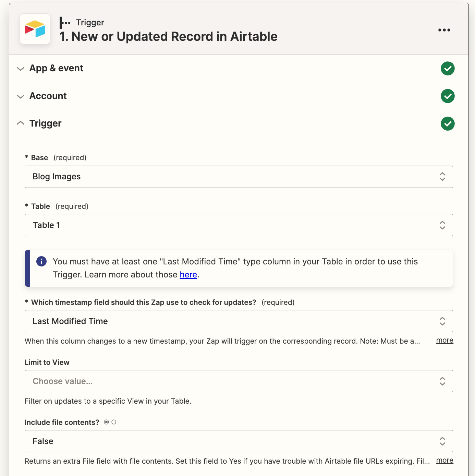Viewport: 475px width, 476px height.
Task: Click the App & event section heading
Action: point(56,68)
